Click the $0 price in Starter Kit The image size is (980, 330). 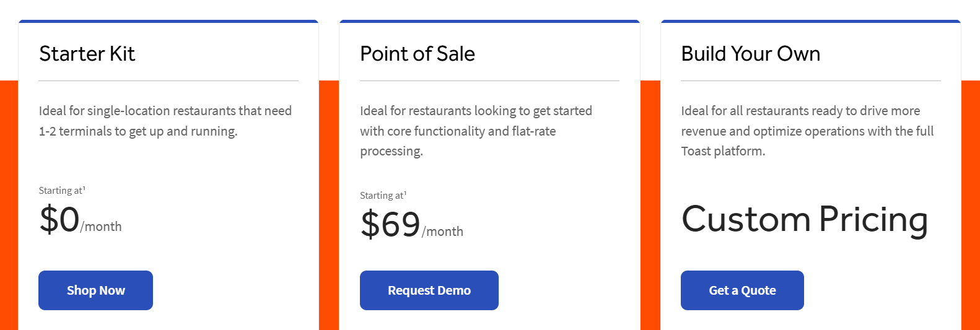59,220
